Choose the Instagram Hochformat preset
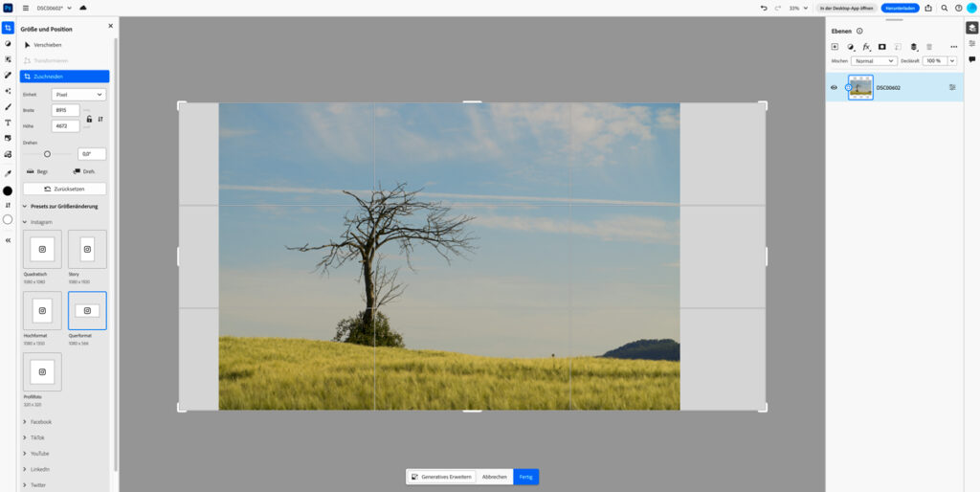The height and width of the screenshot is (492, 980). tap(42, 310)
